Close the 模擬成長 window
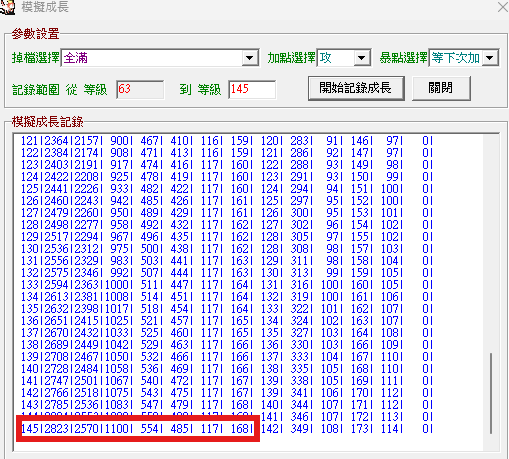This screenshot has height=459, width=509. pyautogui.click(x=503, y=7)
